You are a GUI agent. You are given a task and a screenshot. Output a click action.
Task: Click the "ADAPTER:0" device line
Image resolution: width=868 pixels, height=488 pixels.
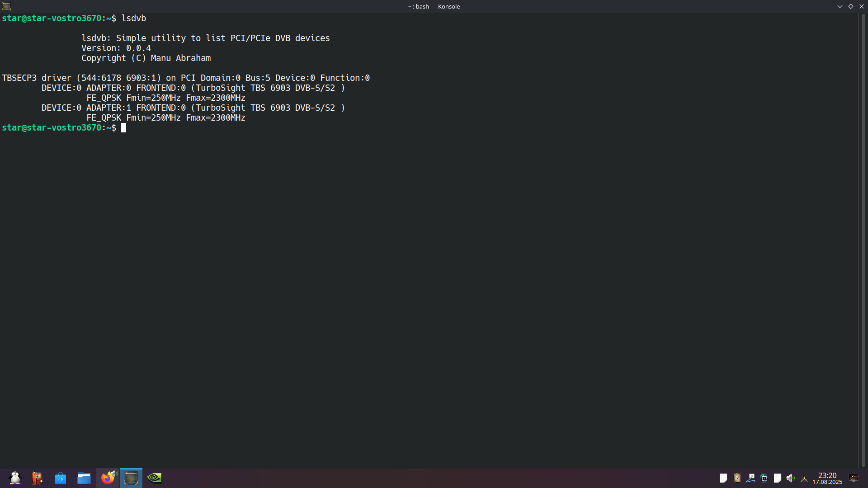click(193, 88)
